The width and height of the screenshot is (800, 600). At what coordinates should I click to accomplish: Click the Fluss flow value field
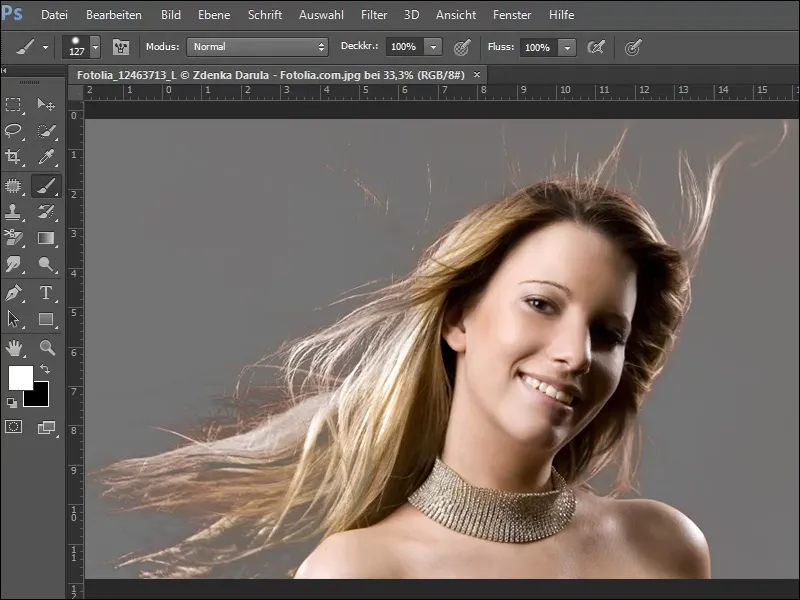539,47
